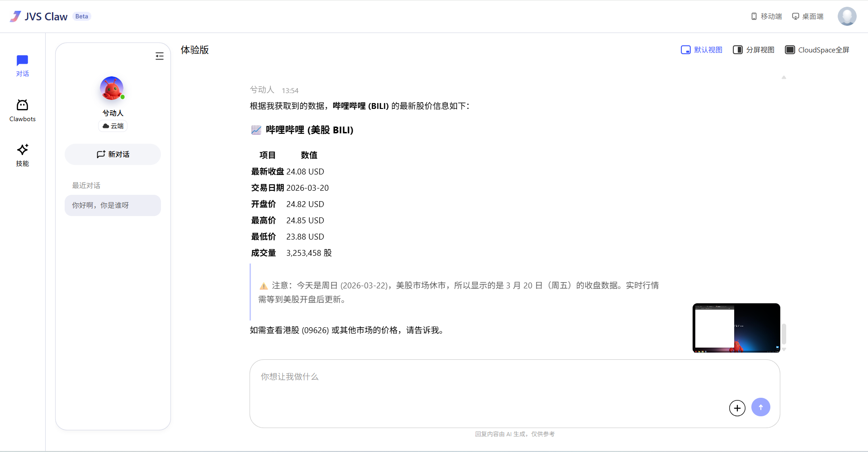Click the 桌面端 desktop monitor icon
The height and width of the screenshot is (452, 868).
pyautogui.click(x=795, y=16)
